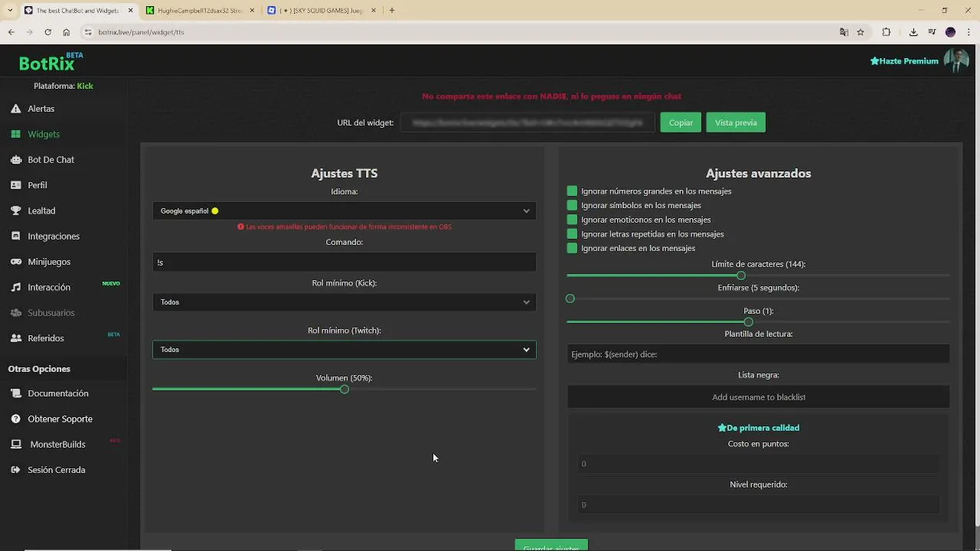Image resolution: width=980 pixels, height=551 pixels.
Task: Click the Alertas warning icon in sidebar
Action: (x=15, y=109)
